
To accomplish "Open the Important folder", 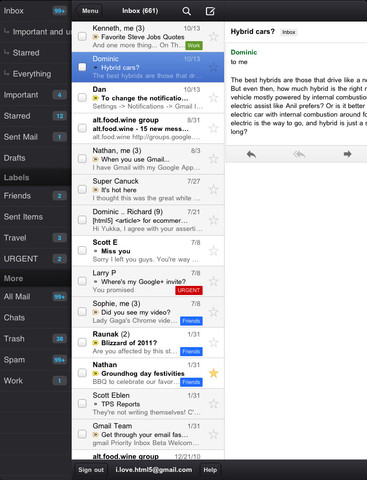I will [x=35, y=95].
